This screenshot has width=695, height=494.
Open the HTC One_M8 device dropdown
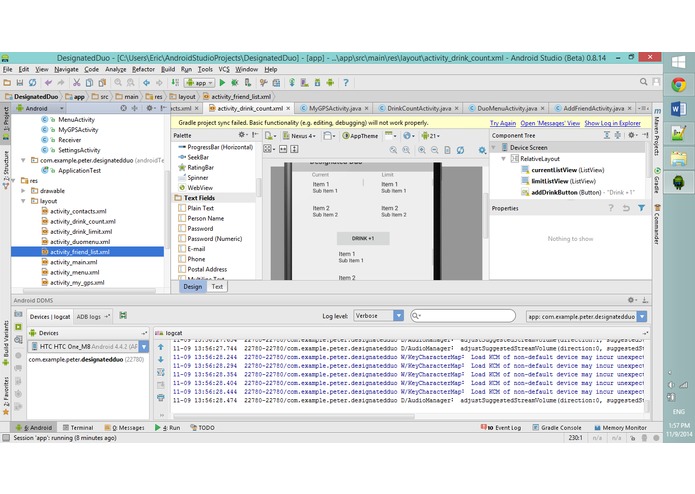coord(88,346)
